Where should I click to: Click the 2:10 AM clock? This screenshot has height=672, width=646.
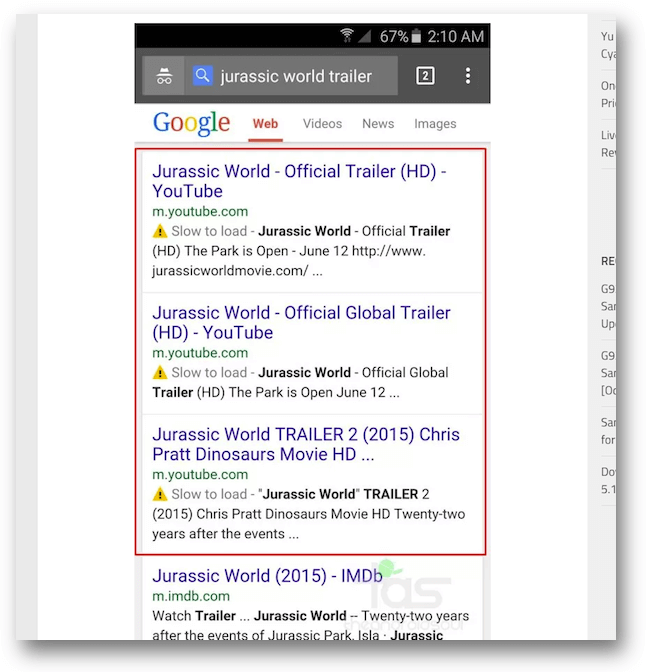(x=456, y=36)
